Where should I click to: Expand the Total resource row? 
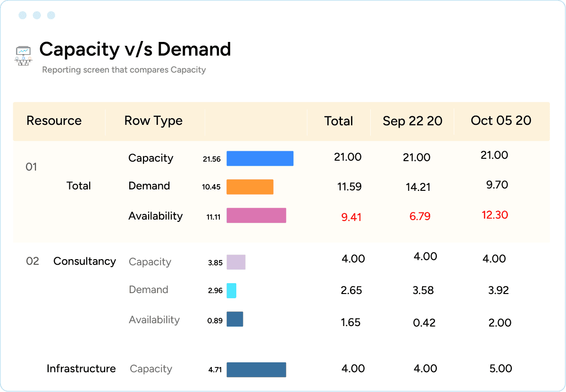pos(78,186)
